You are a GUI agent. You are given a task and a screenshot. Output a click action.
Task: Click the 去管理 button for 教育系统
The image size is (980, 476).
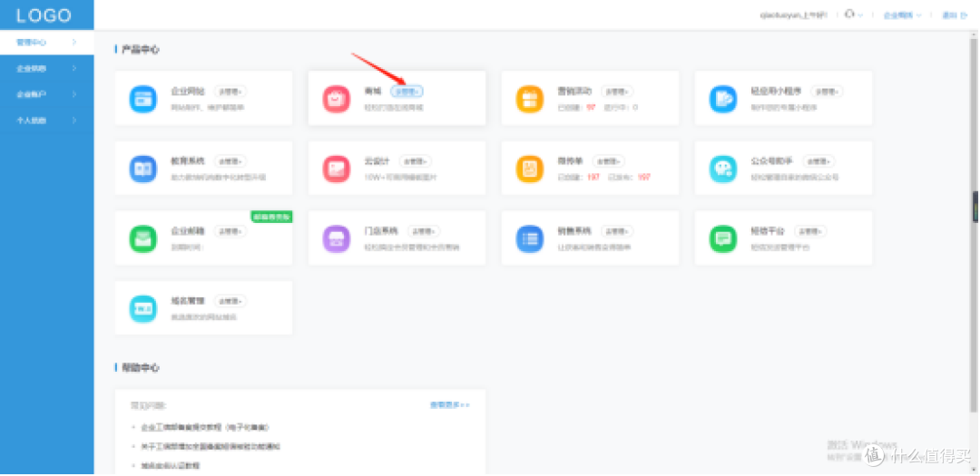click(x=230, y=161)
